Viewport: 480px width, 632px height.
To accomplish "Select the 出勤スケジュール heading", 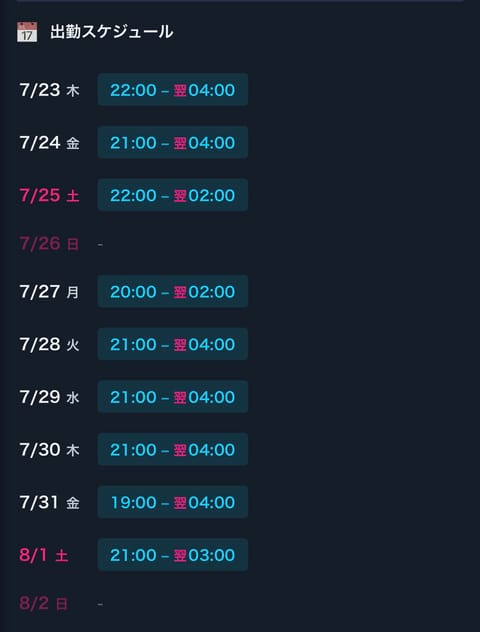I will tap(112, 32).
